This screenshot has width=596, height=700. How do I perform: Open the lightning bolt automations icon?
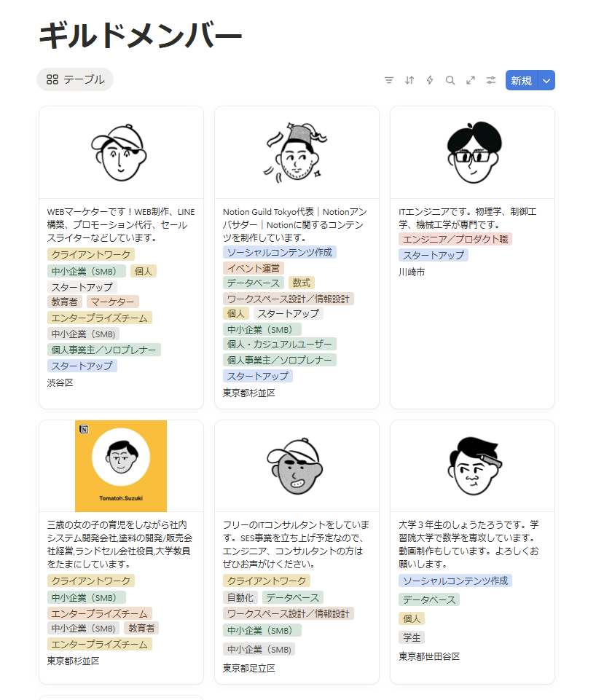pyautogui.click(x=429, y=80)
